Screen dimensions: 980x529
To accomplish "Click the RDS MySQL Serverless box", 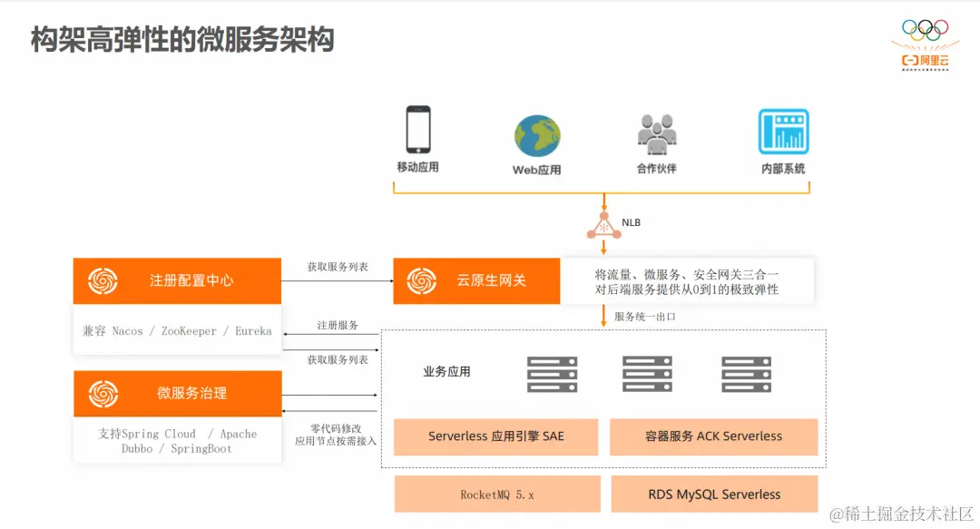I will click(x=715, y=494).
